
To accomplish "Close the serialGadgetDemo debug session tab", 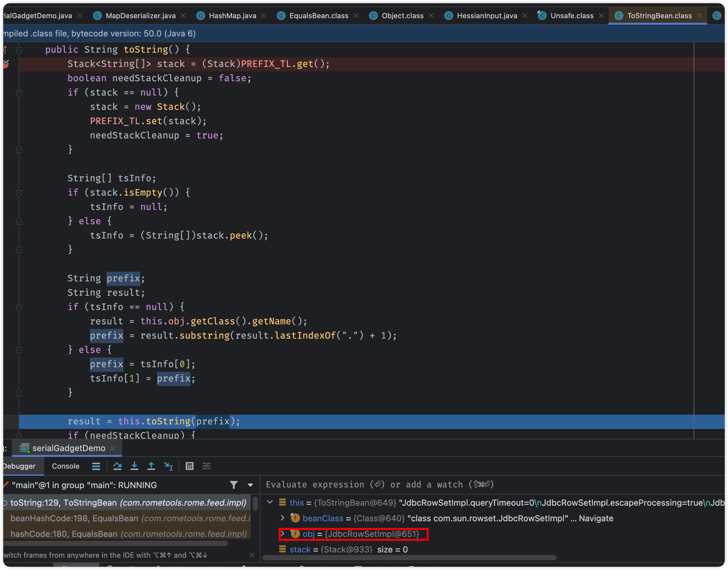I will point(112,448).
